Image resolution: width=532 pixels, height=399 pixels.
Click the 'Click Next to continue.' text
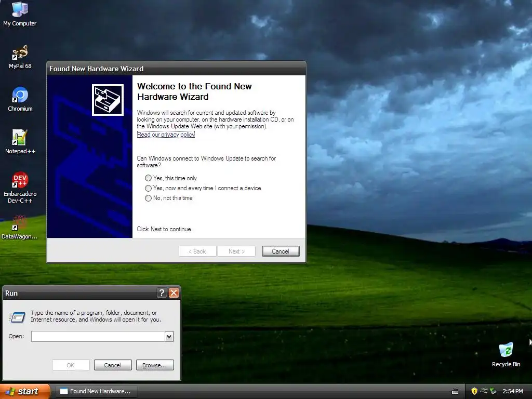point(165,229)
